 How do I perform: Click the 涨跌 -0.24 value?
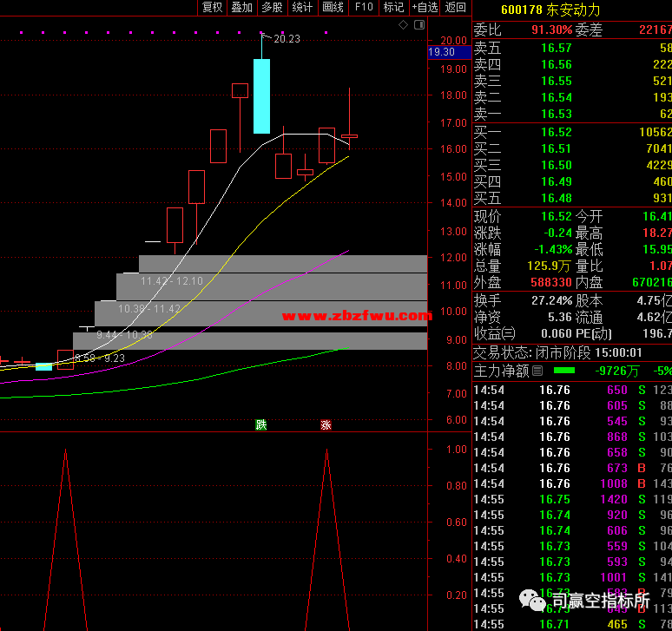coord(558,233)
